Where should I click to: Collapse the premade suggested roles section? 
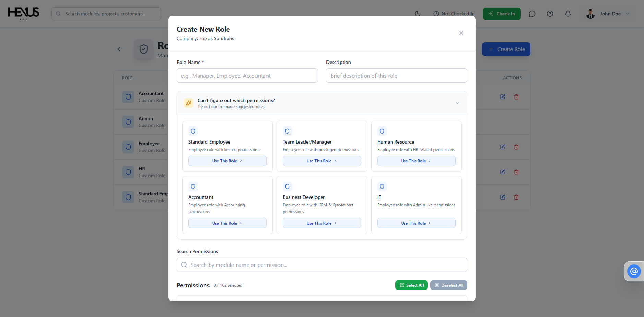tap(457, 103)
